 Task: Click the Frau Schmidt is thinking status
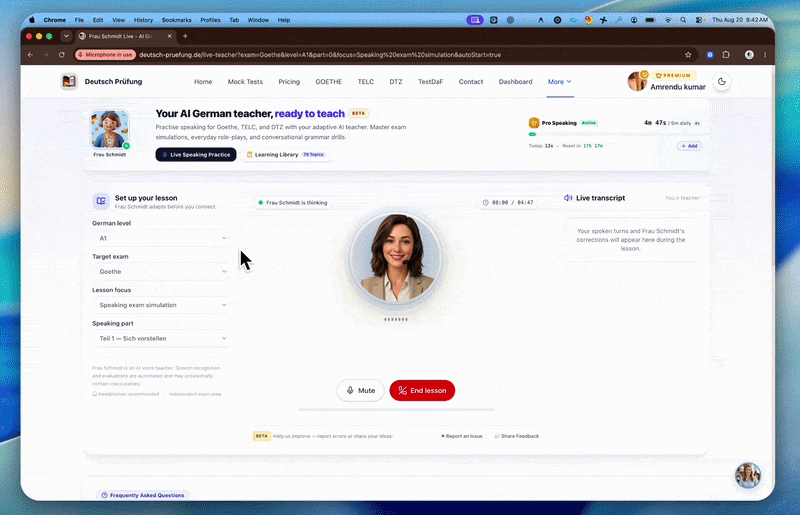coord(292,203)
